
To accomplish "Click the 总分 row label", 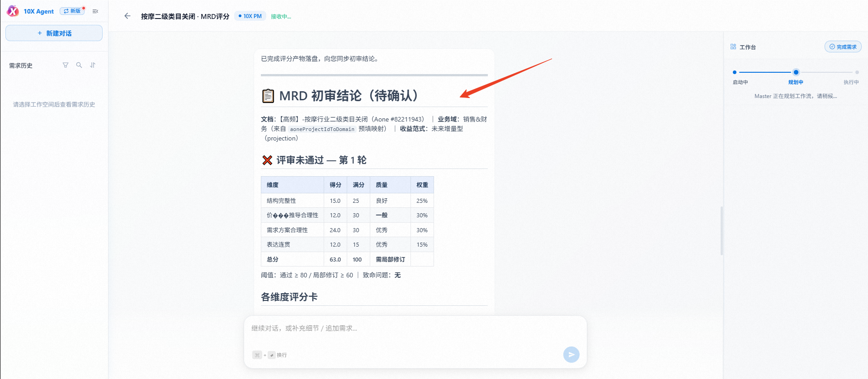I will [x=273, y=259].
